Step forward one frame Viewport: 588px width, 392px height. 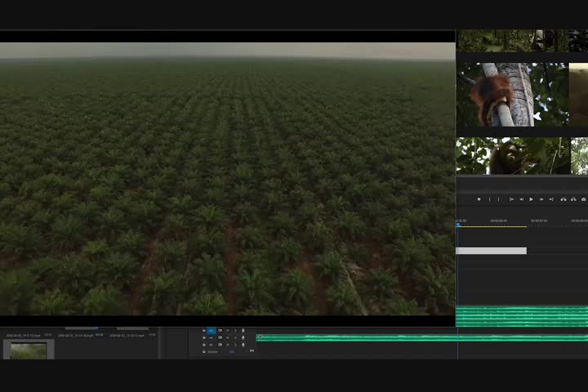click(x=541, y=199)
